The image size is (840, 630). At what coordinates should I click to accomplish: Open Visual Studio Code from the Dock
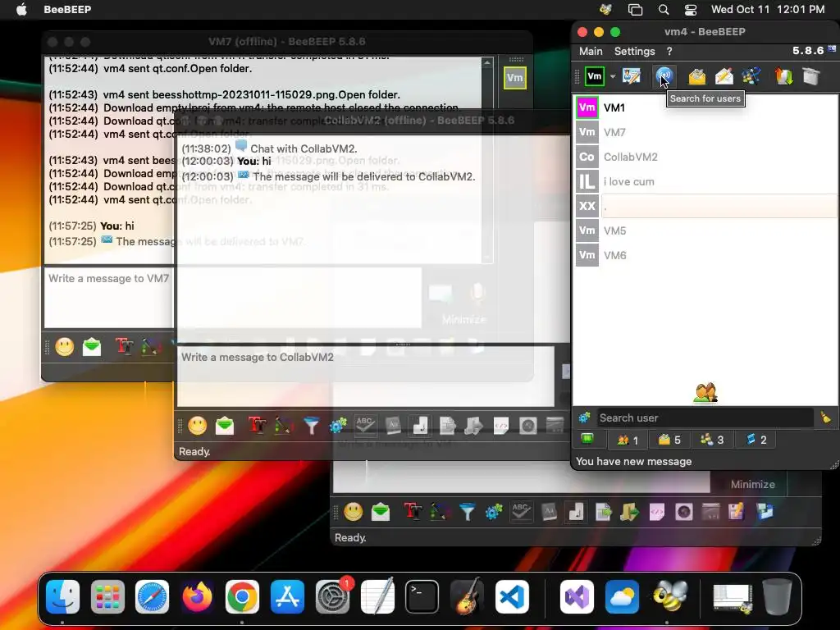512,596
